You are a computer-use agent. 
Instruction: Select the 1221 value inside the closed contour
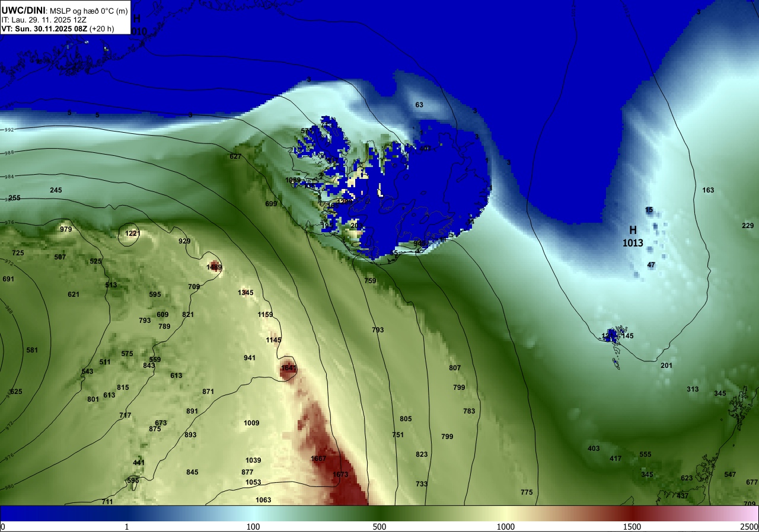pos(132,233)
